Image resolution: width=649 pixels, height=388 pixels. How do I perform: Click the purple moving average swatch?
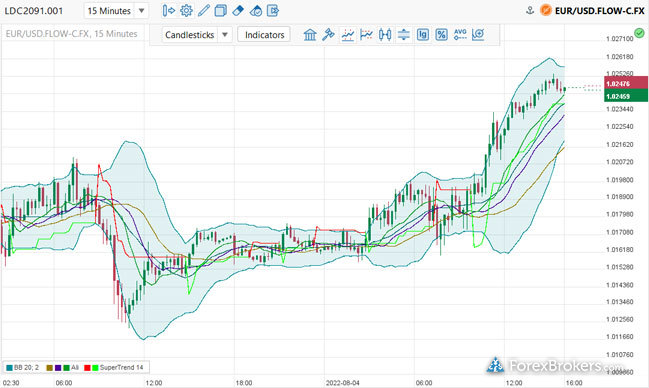pos(58,368)
